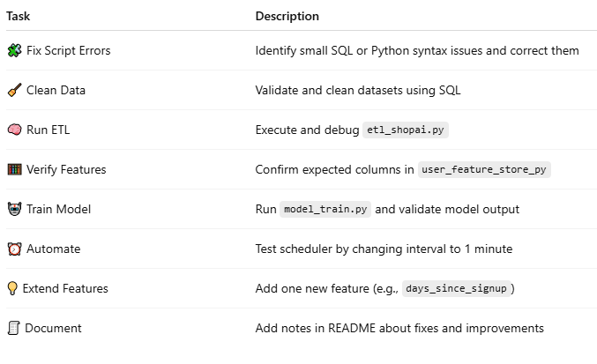The width and height of the screenshot is (597, 364).
Task: Select the user_feature_store_py code snippet
Action: (484, 169)
